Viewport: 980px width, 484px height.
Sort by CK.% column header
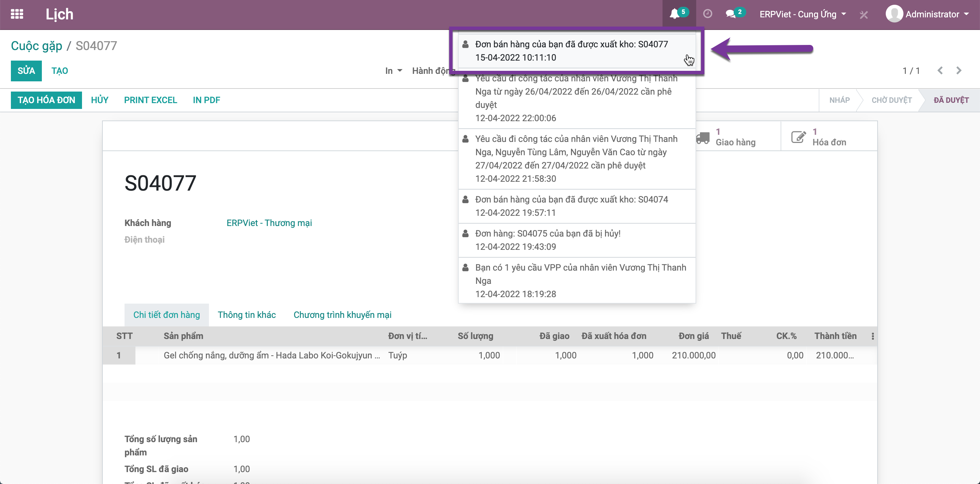(x=786, y=336)
